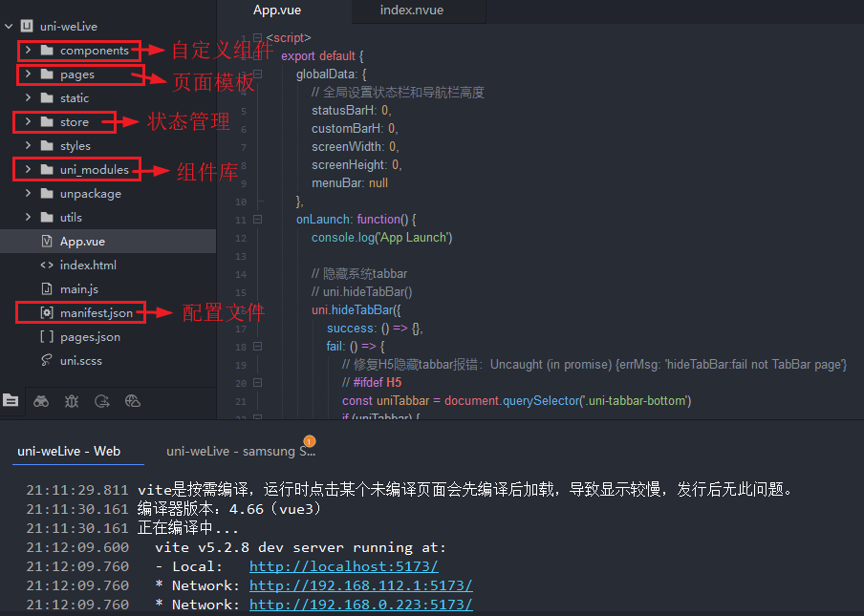This screenshot has width=864, height=616.
Task: Click 'menuBar: null' code line
Action: 350,182
